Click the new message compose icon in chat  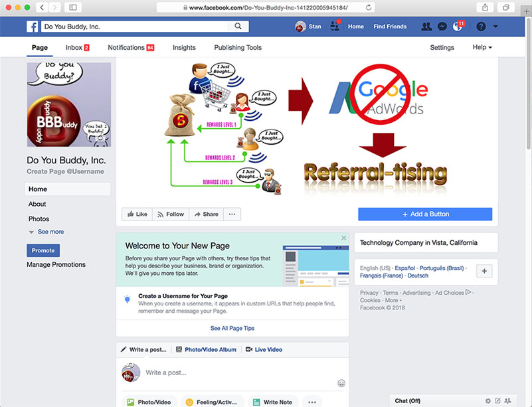pyautogui.click(x=497, y=401)
